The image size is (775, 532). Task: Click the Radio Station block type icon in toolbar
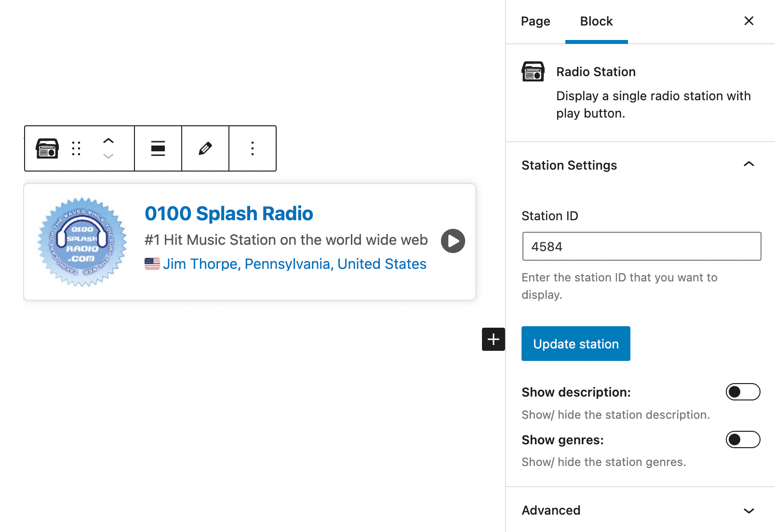(47, 148)
